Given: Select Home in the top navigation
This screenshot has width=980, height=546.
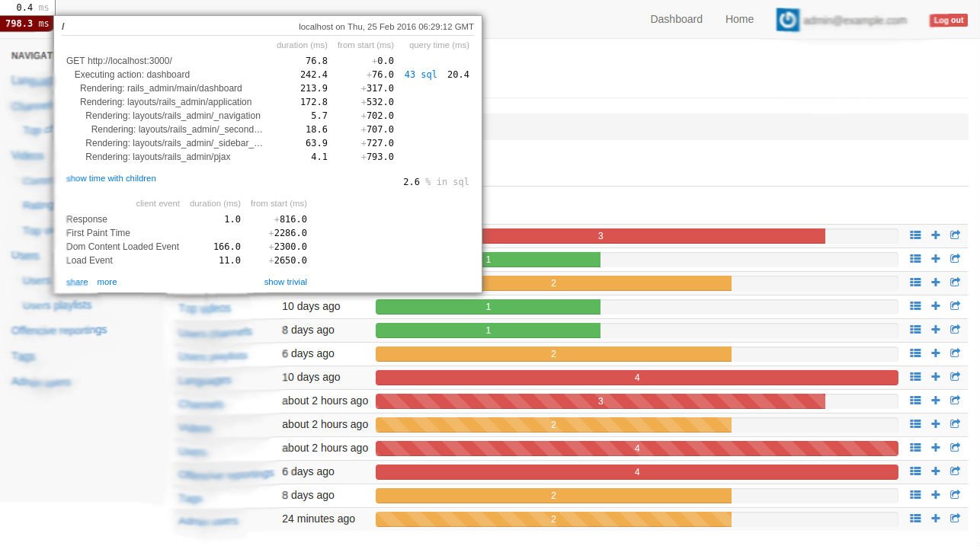Looking at the screenshot, I should 738,18.
